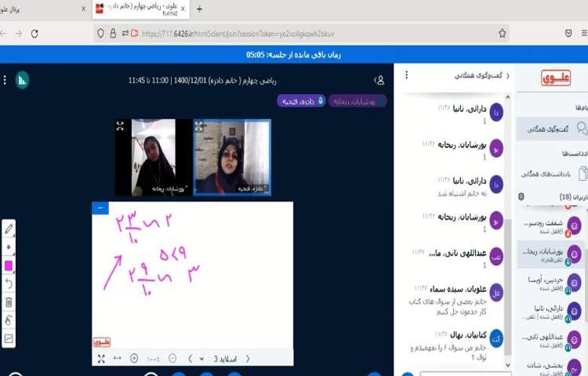Select the دادره، فتحیه webcam video
Image resolution: width=588 pixels, height=376 pixels.
[232, 157]
